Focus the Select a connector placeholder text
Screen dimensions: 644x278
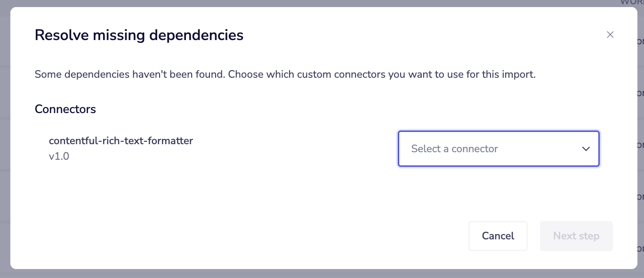point(454,149)
